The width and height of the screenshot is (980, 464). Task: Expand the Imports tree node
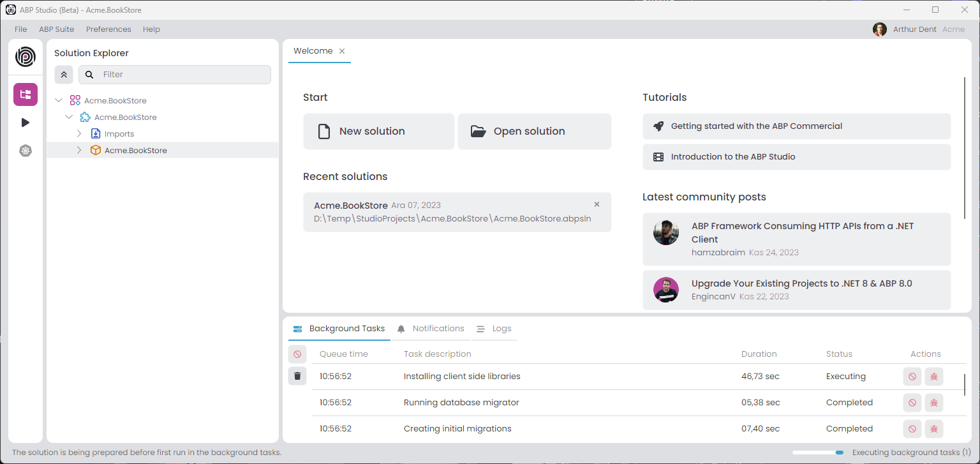[x=79, y=134]
